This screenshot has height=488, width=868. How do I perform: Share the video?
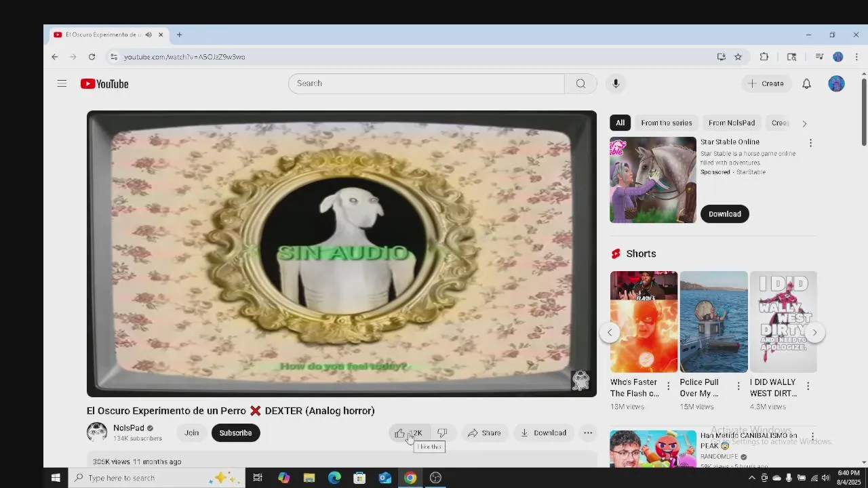[x=484, y=433]
